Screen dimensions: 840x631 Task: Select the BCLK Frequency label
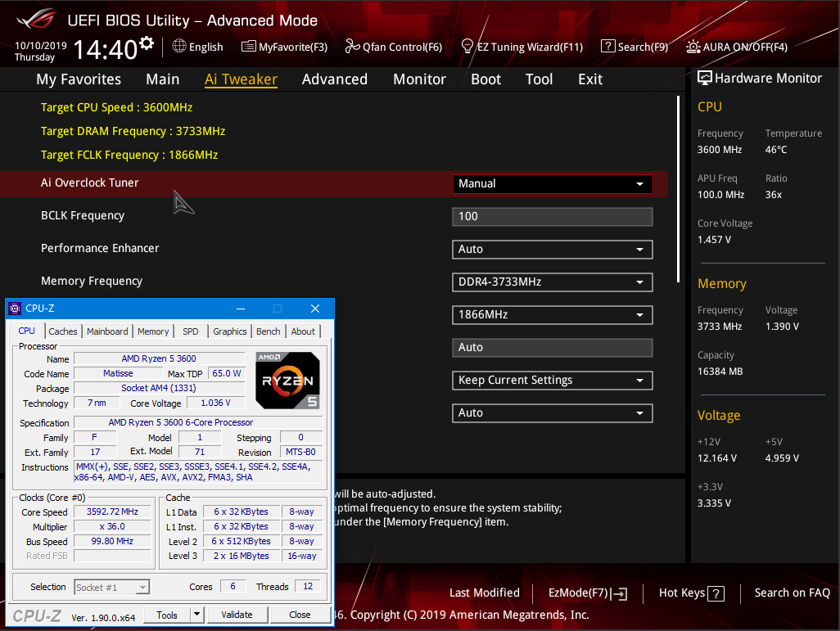(83, 216)
